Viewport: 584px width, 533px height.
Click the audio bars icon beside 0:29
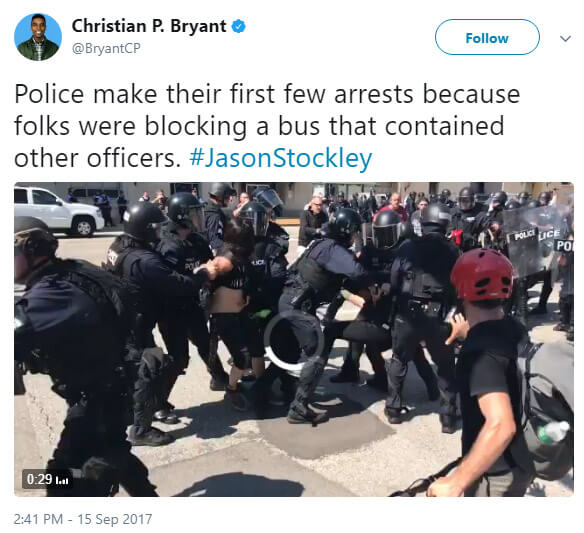pyautogui.click(x=62, y=480)
